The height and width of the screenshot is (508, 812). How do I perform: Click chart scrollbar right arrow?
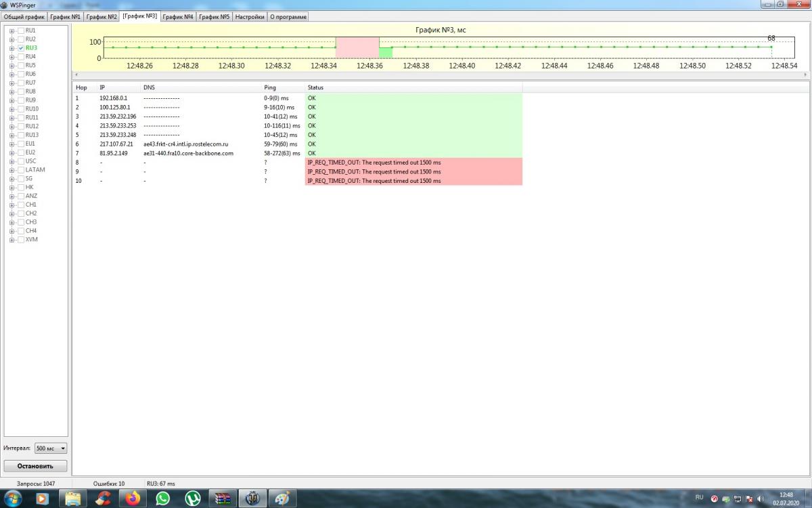pos(806,74)
